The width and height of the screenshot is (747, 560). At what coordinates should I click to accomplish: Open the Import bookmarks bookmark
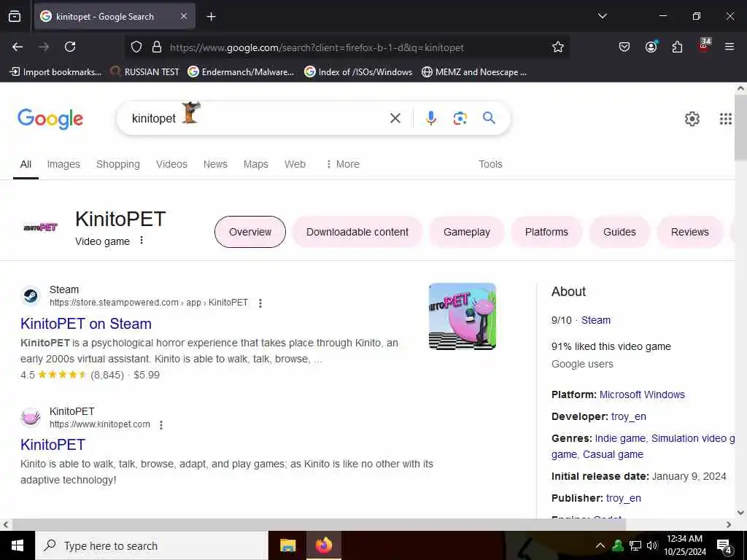pos(55,72)
